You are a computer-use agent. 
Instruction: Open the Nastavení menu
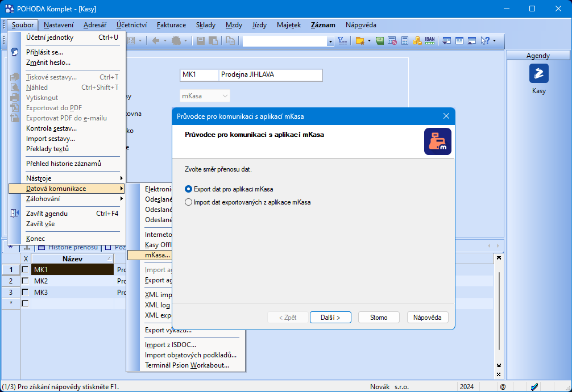click(59, 25)
